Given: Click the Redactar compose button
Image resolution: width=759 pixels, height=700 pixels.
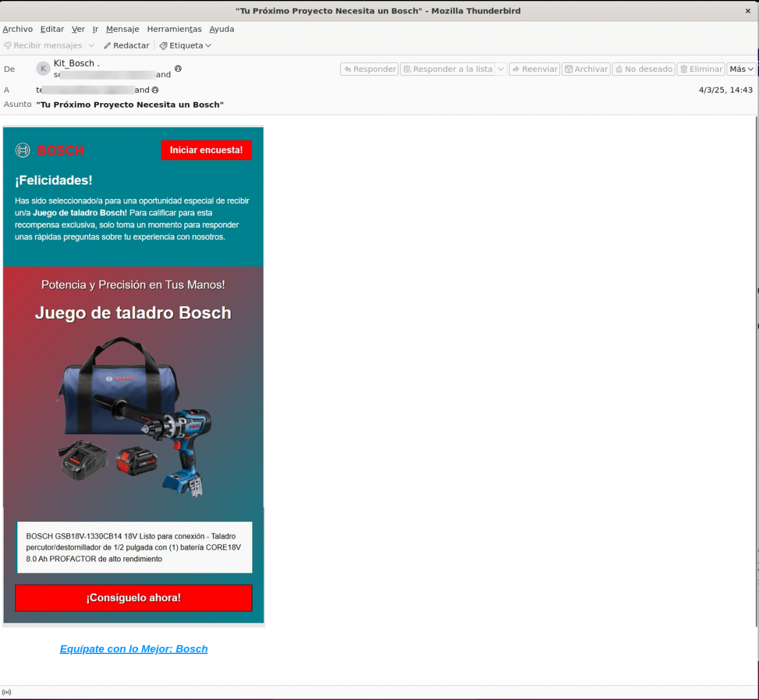Looking at the screenshot, I should coord(126,45).
